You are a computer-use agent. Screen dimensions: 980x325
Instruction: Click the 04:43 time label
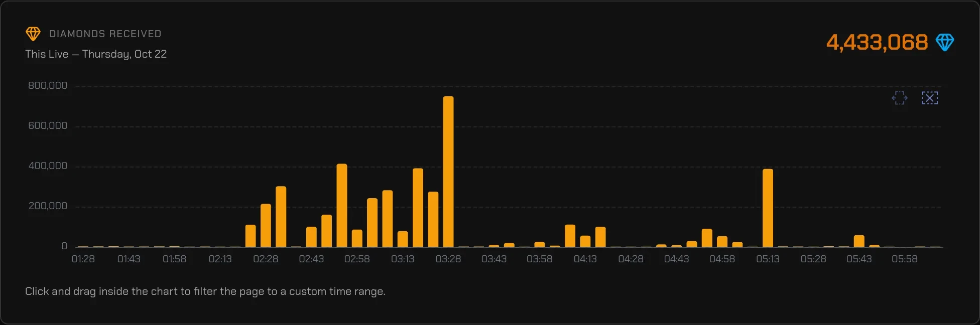click(676, 259)
